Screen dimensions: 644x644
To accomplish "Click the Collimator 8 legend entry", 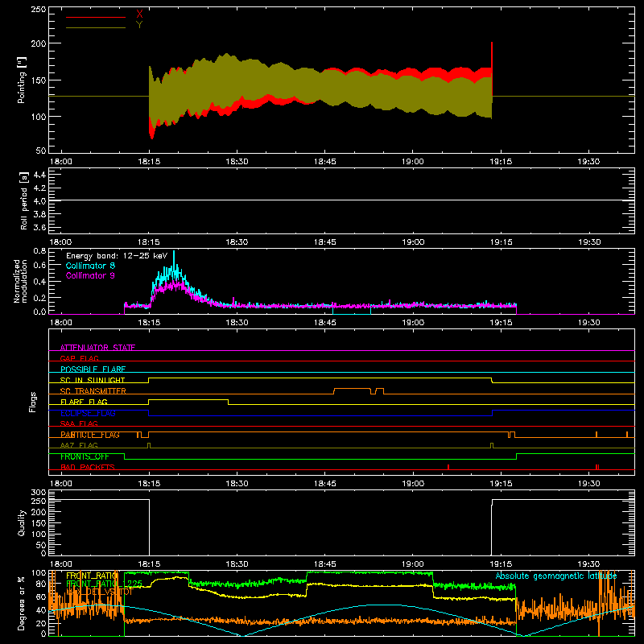I will pos(90,266).
